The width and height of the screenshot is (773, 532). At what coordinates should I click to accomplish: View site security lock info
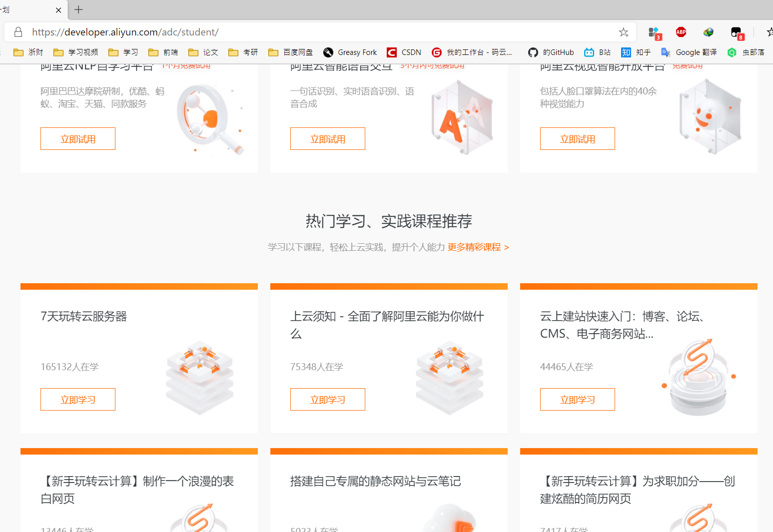click(18, 32)
